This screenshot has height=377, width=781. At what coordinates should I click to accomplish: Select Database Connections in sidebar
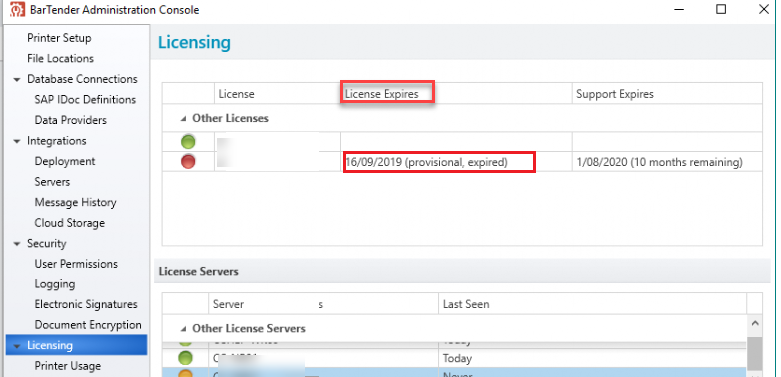click(x=82, y=79)
